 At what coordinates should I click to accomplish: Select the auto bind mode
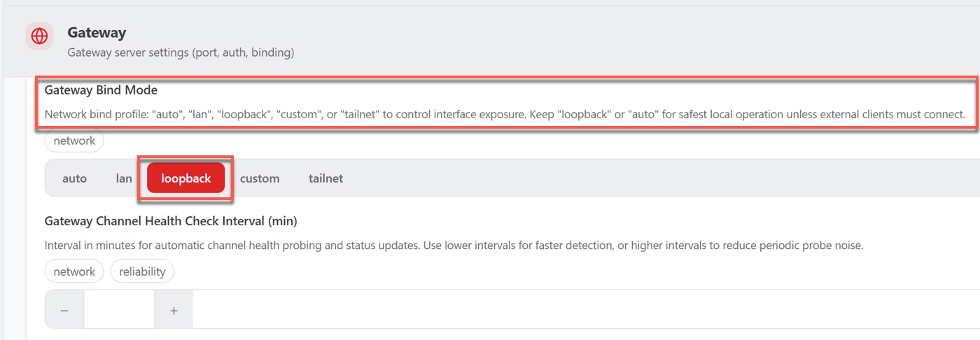point(74,178)
